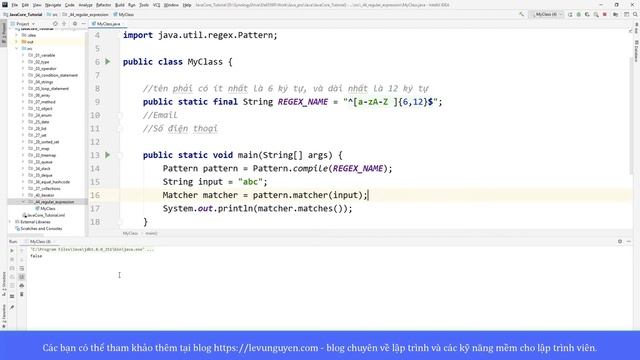Hide the Run tool window

[x=629, y=242]
